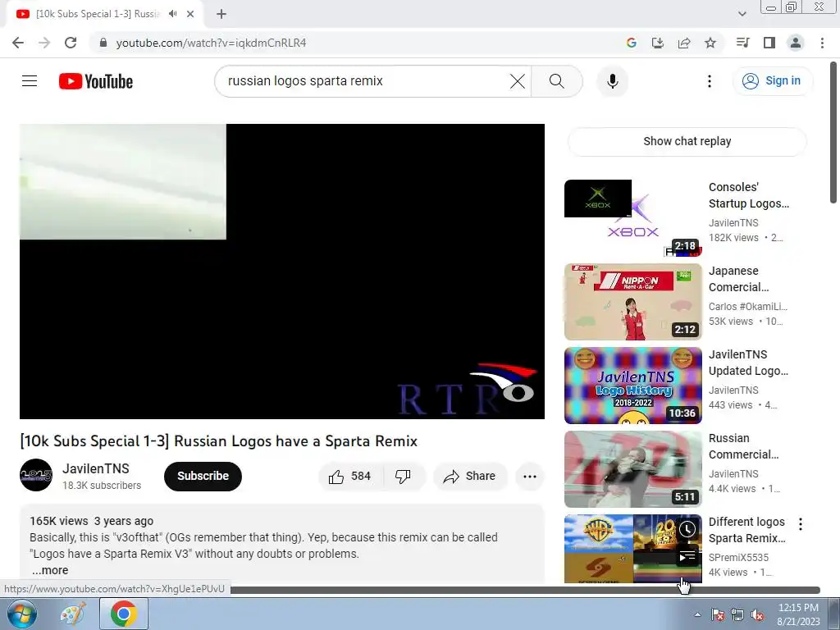Click the page vertical scrollbar thumb
This screenshot has height=630, width=840.
[x=833, y=133]
